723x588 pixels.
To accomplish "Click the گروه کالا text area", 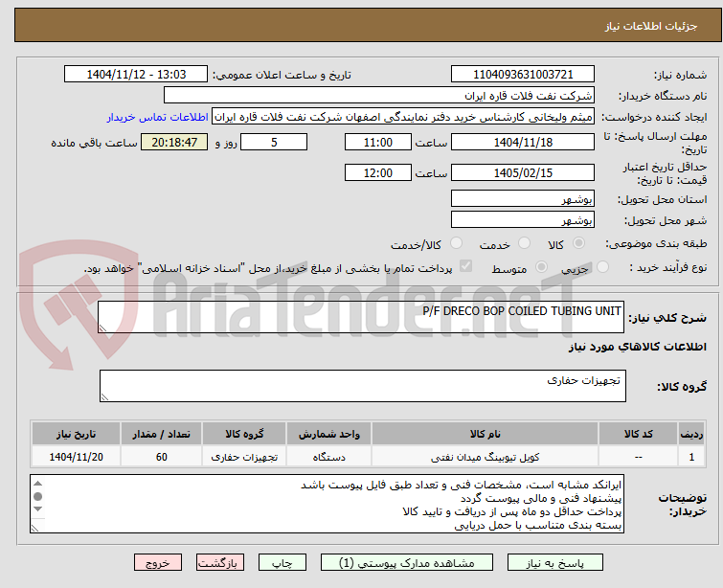I will click(363, 386).
